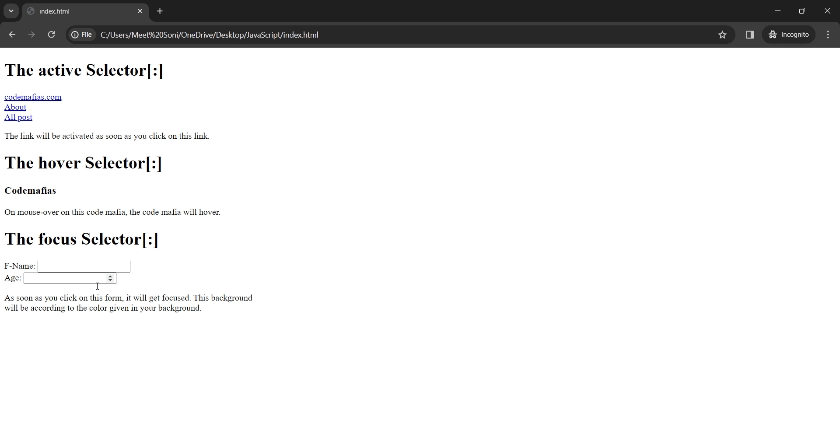Click the address bar URL
The image size is (840, 446).
tap(209, 35)
